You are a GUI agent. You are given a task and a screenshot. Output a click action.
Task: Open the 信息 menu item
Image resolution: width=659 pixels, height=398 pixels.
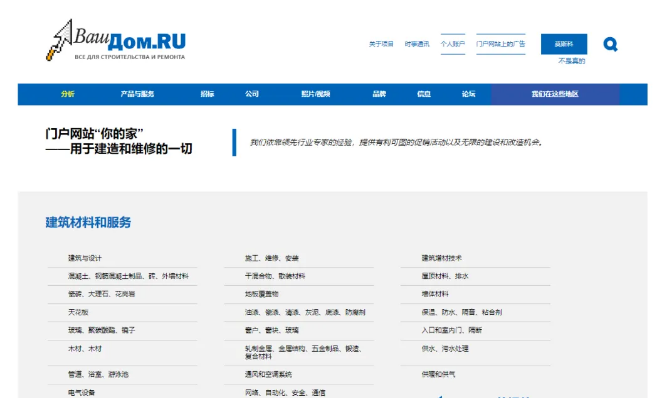(424, 94)
